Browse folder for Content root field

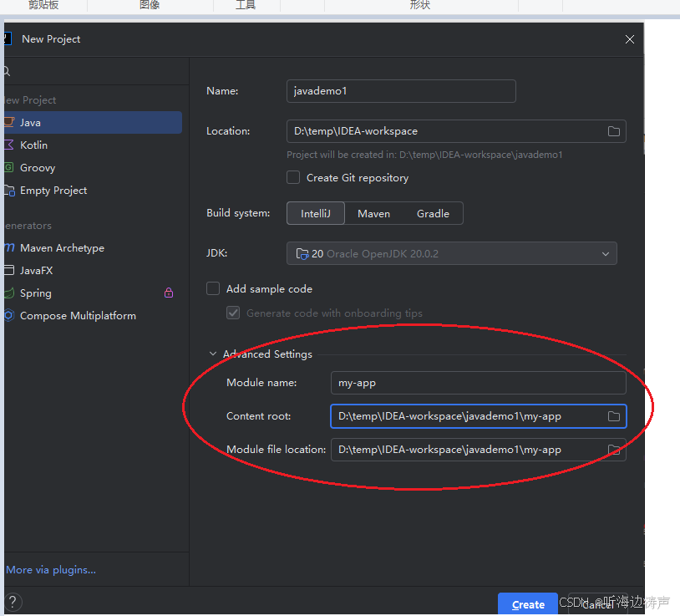[614, 416]
